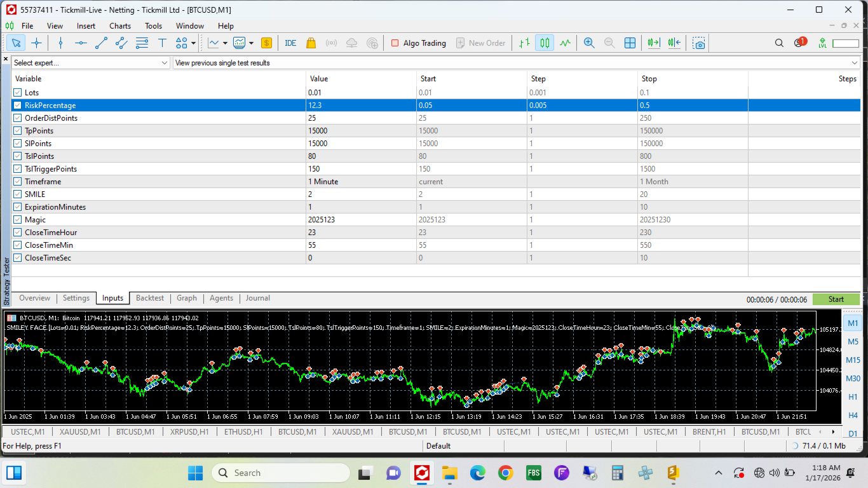Image resolution: width=868 pixels, height=488 pixels.
Task: Open the Select expert dropdown
Action: point(91,63)
